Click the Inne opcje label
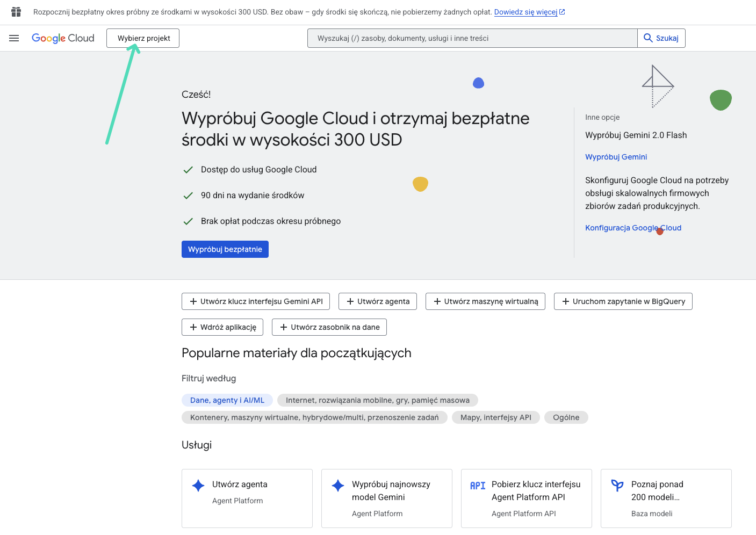 (x=602, y=117)
